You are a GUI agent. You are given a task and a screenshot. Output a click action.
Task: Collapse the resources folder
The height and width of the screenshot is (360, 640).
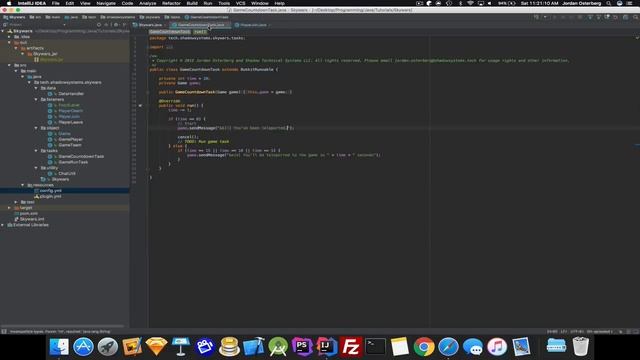pos(22,185)
